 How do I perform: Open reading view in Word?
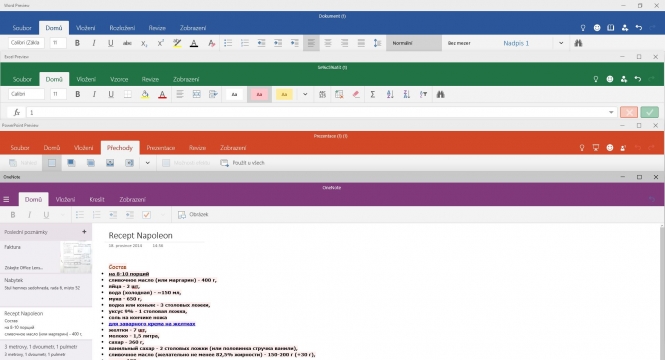(x=610, y=28)
